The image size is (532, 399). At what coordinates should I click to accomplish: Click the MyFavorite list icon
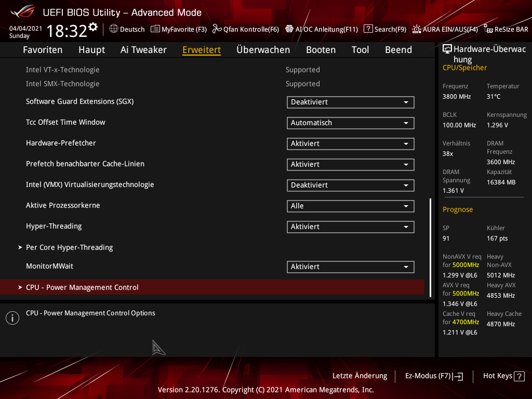[155, 29]
